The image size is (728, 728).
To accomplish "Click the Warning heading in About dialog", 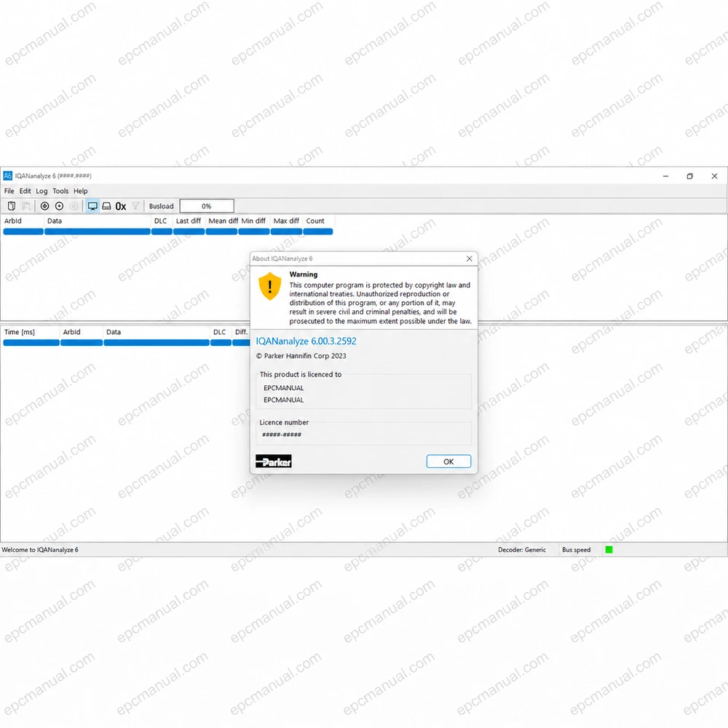I will click(304, 274).
